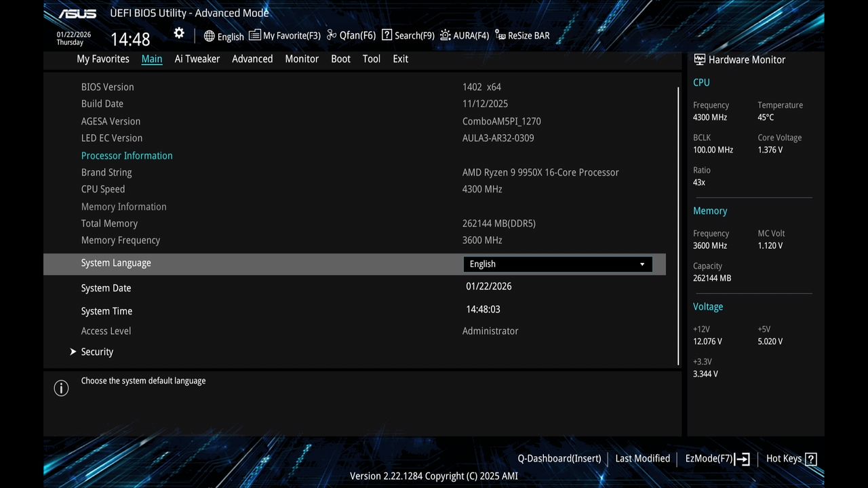Screen dimensions: 868x488
Task: Expand the Security section
Action: pos(97,352)
